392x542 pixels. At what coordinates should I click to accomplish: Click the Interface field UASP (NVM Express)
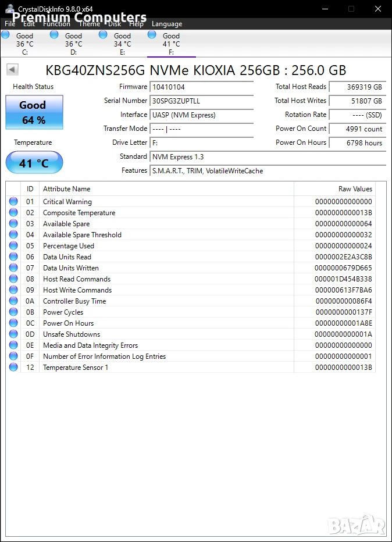pos(202,115)
